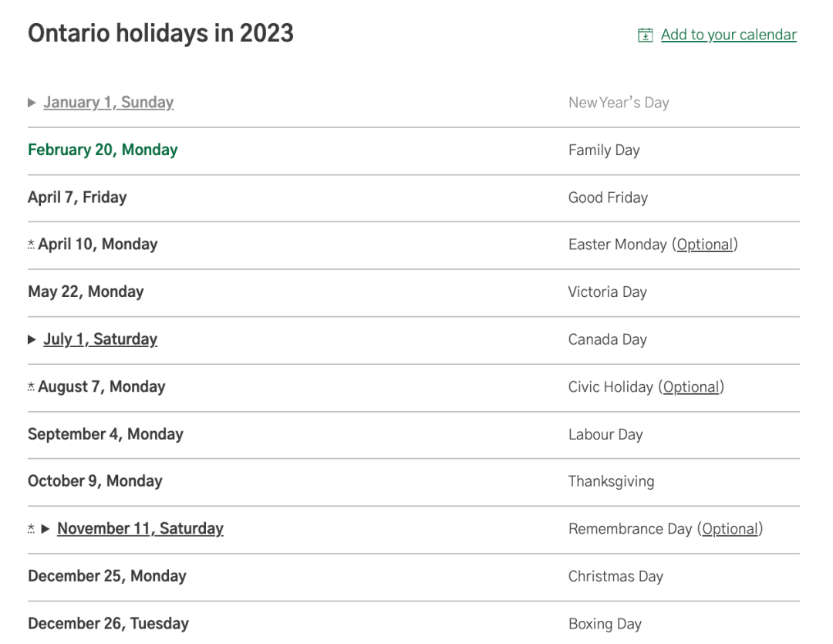Click the asterisk beside August 7, Monday
Image resolution: width=833 pixels, height=644 pixels.
tap(32, 387)
